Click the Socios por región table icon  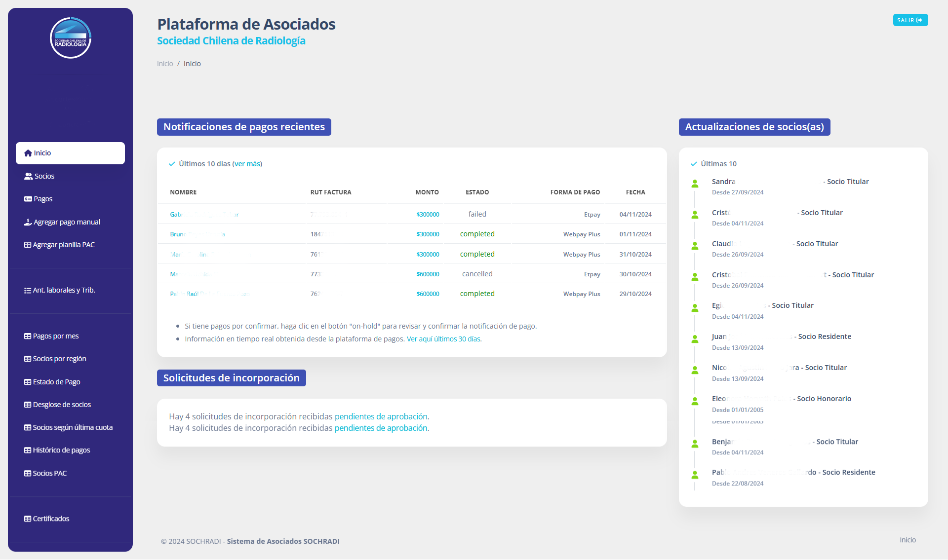(x=28, y=359)
